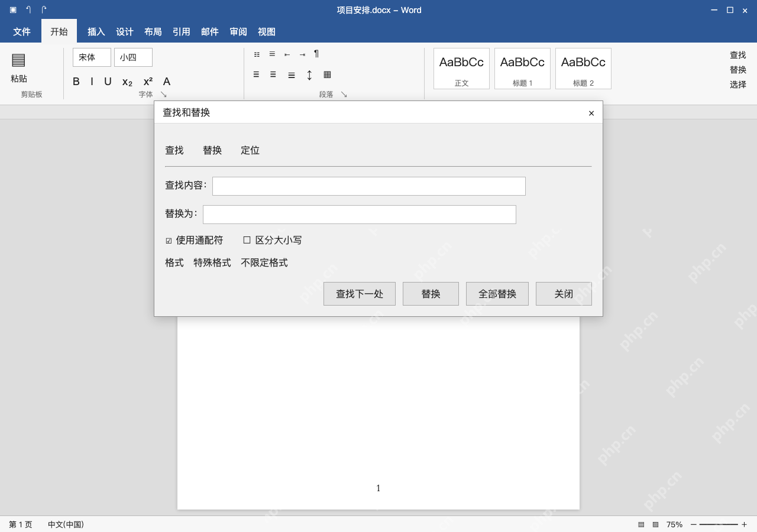Redo the last action
757x532 pixels.
[44, 9]
